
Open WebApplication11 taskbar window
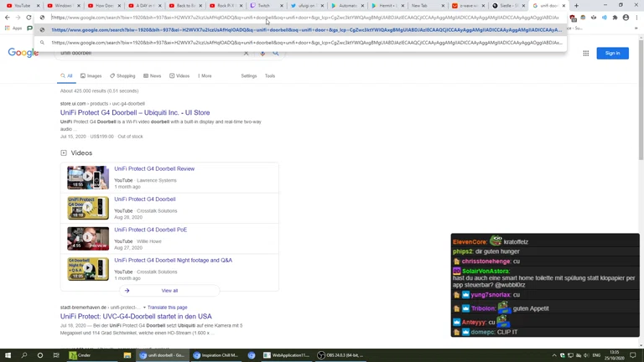click(286, 355)
